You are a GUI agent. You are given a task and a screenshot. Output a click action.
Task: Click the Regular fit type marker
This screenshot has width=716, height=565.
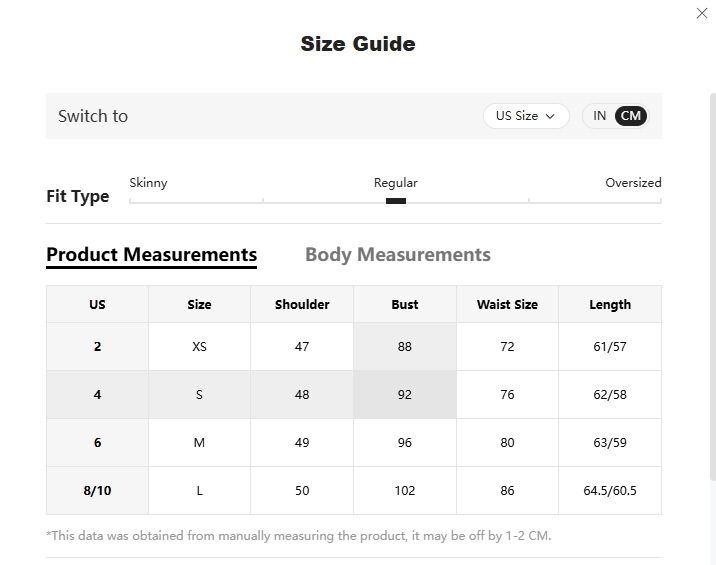[x=396, y=201]
